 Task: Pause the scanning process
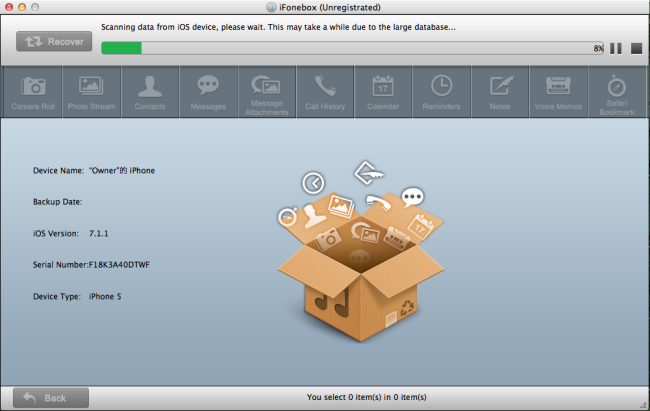(616, 49)
